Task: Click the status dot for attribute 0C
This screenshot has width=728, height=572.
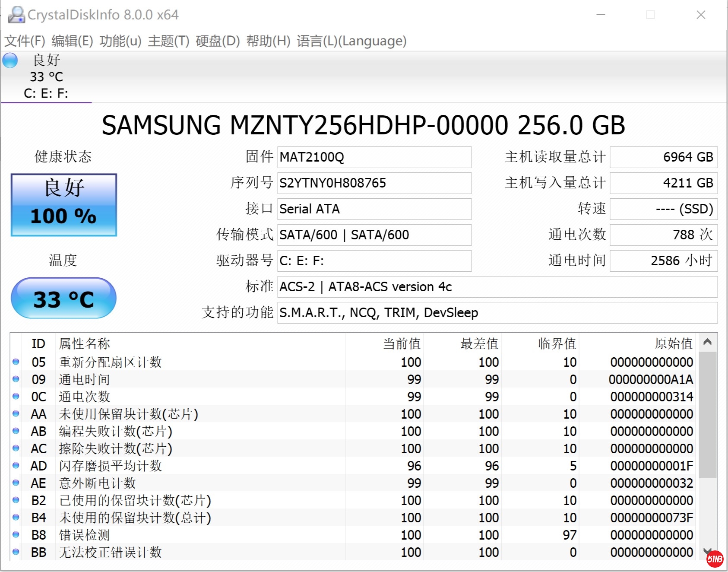Action: click(16, 397)
